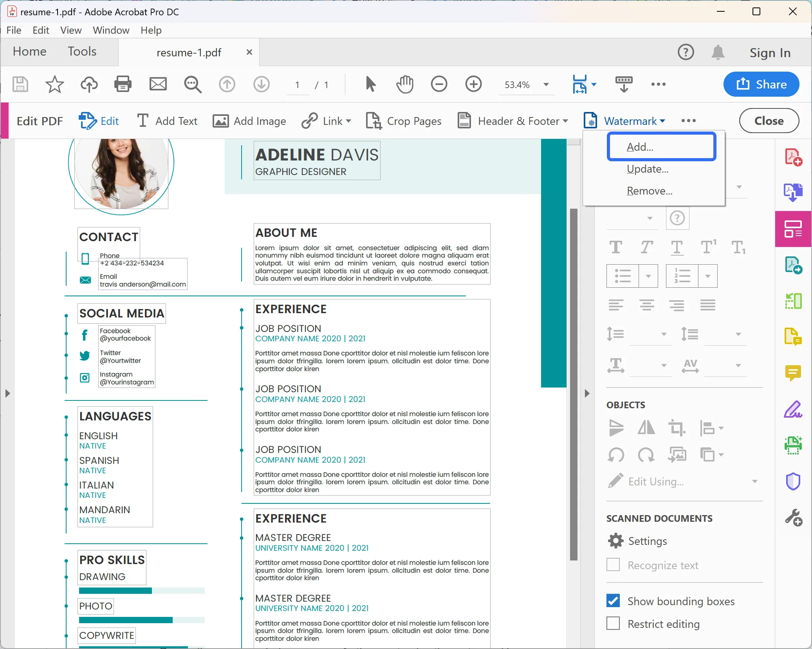Viewport: 812px width, 649px height.
Task: Select the Fill & Sign pen tool
Action: (793, 410)
